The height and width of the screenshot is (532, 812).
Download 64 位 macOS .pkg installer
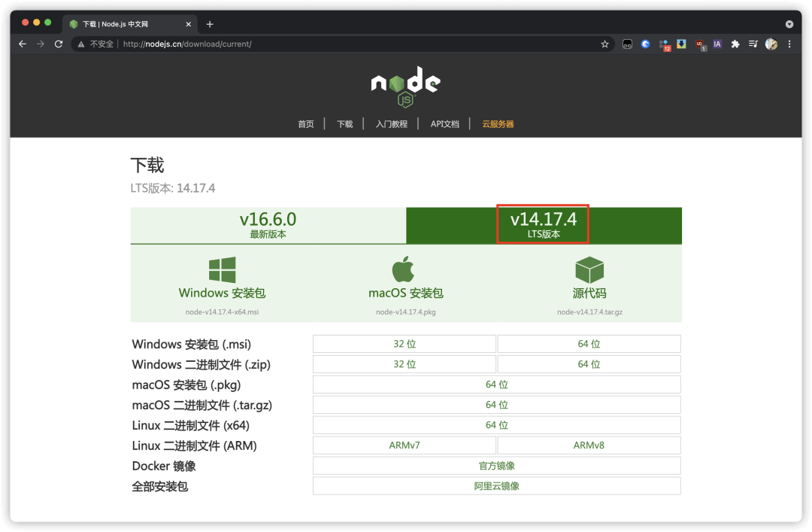pos(497,385)
